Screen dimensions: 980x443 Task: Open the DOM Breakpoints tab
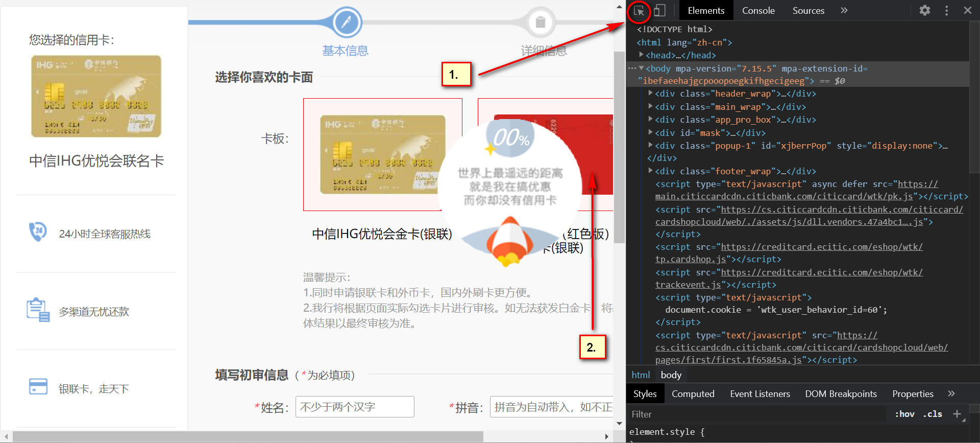[841, 394]
